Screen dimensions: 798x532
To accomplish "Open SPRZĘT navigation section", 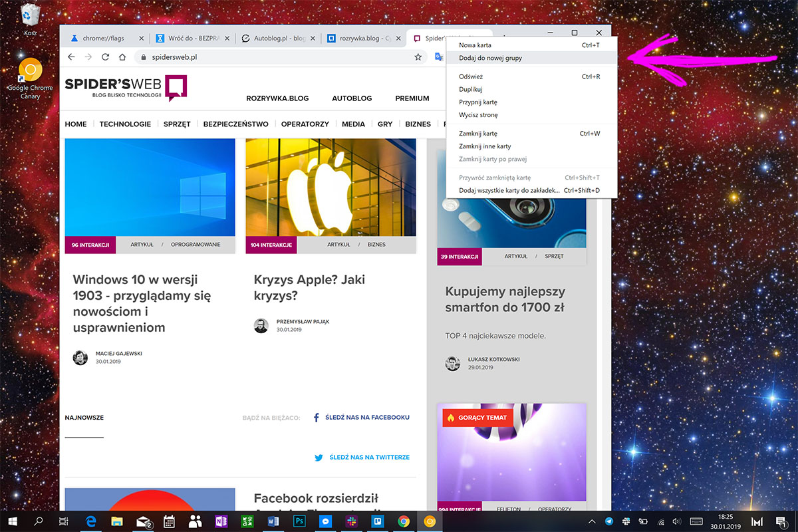I will point(177,124).
